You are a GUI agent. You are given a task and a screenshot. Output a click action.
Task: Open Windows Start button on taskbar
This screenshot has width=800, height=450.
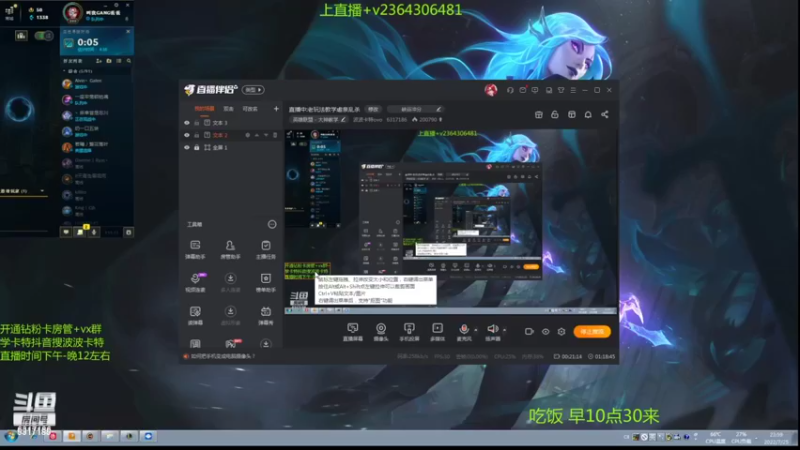[11, 436]
